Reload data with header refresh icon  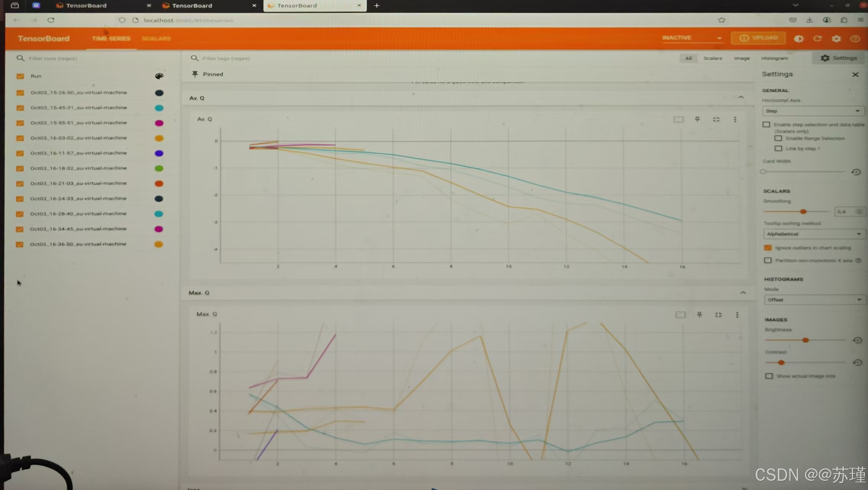point(817,39)
